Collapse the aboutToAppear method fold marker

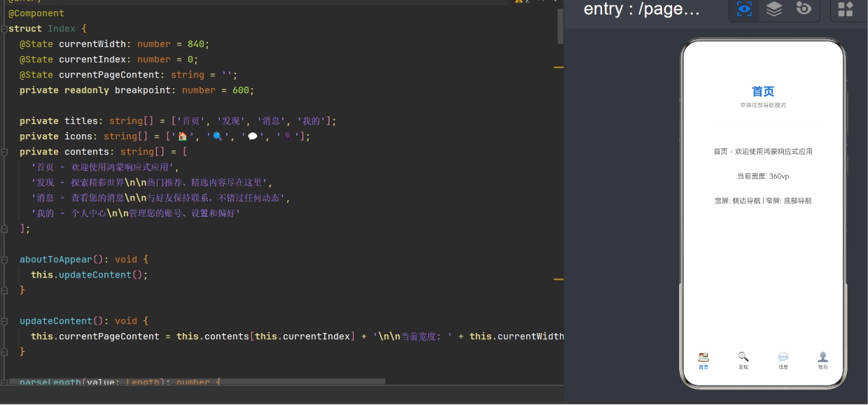coord(4,260)
